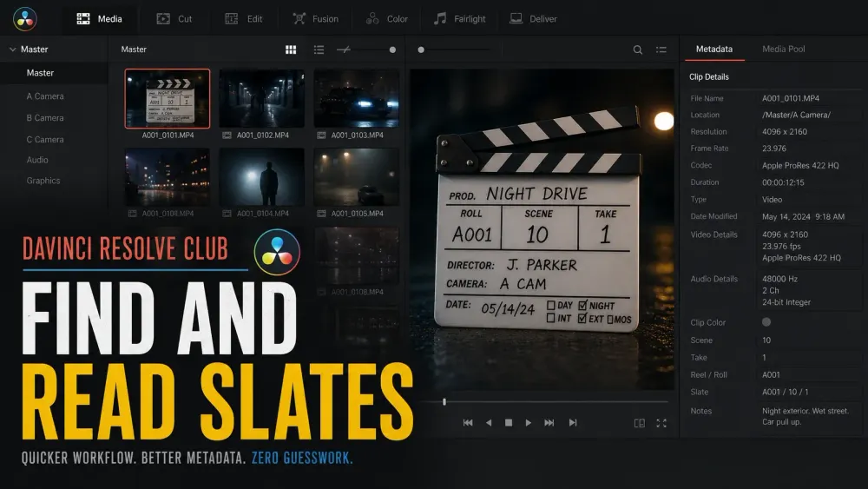Open the media pool search
The image size is (868, 489).
(638, 50)
